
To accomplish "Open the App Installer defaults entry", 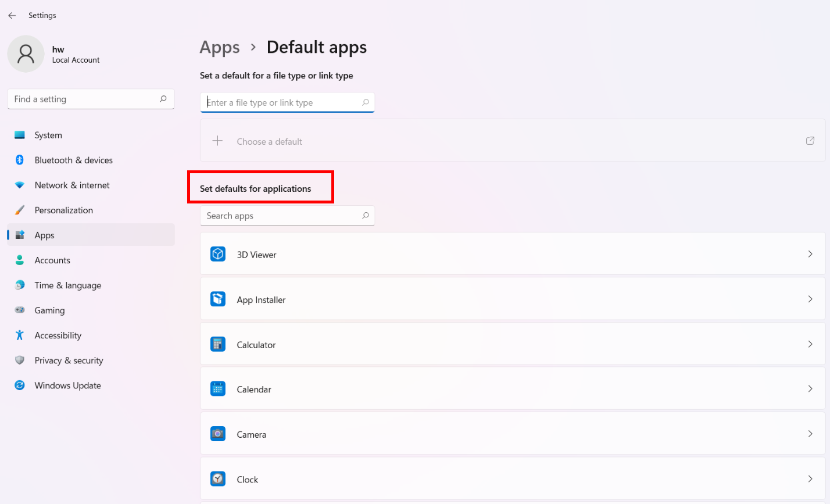I will click(513, 299).
